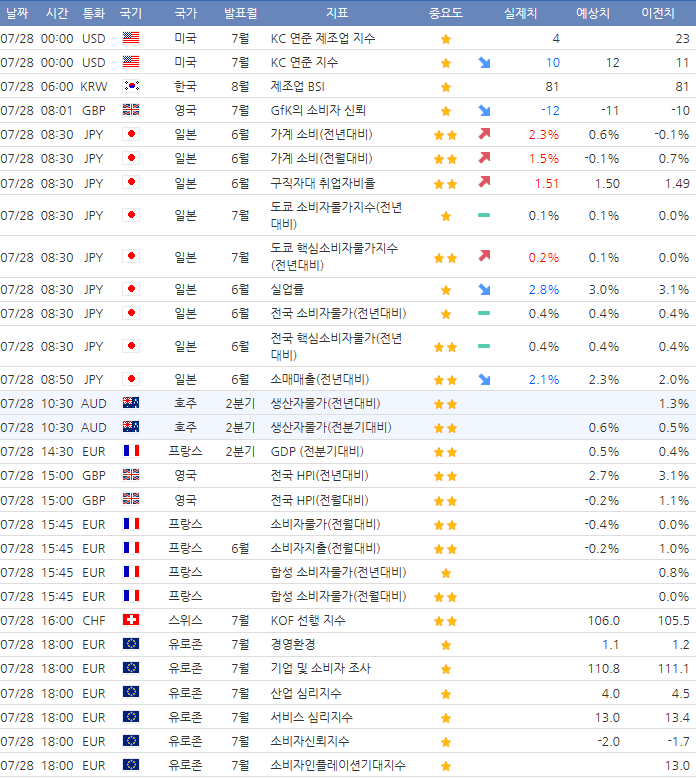Select the indicator '전국 HPI(전월대비)'

click(x=319, y=500)
